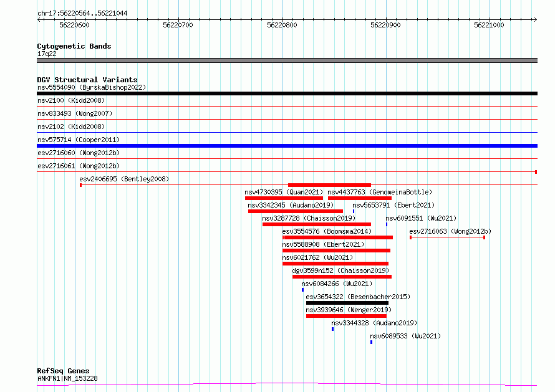555x392 pixels.
Task: Open the ANKFN1|NM_153228 gene label
Action: 67,378
